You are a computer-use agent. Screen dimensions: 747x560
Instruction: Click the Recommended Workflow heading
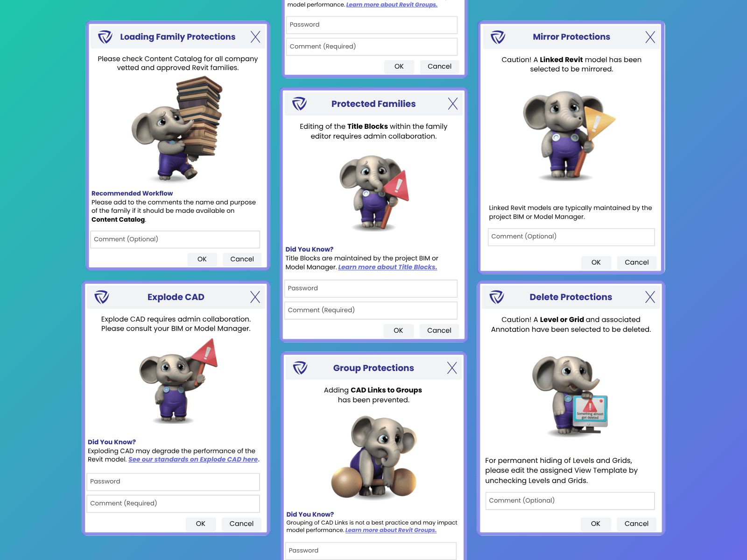click(x=132, y=193)
